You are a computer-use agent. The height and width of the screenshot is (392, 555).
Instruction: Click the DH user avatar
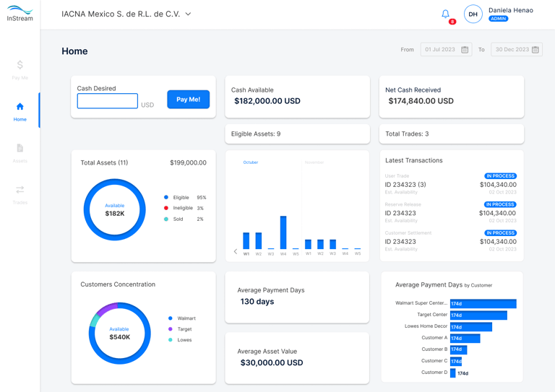click(x=473, y=14)
